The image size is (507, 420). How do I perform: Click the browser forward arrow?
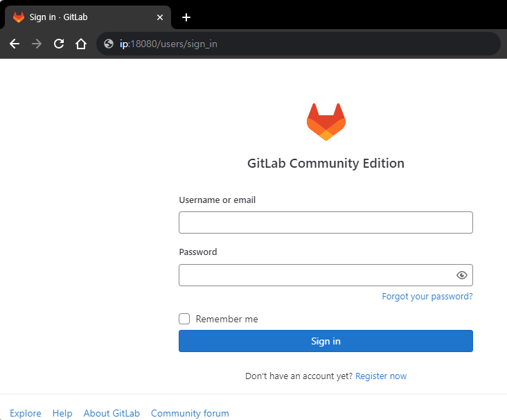pyautogui.click(x=37, y=44)
